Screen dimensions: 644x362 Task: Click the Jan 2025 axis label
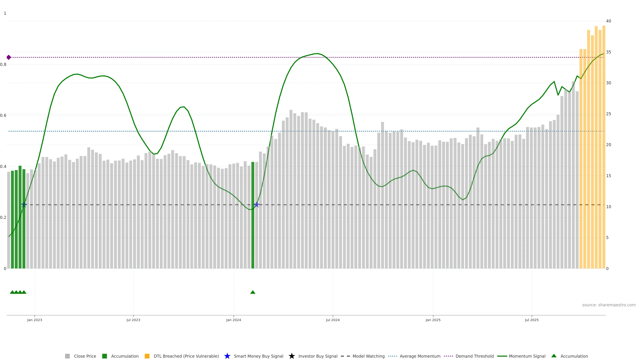433,320
